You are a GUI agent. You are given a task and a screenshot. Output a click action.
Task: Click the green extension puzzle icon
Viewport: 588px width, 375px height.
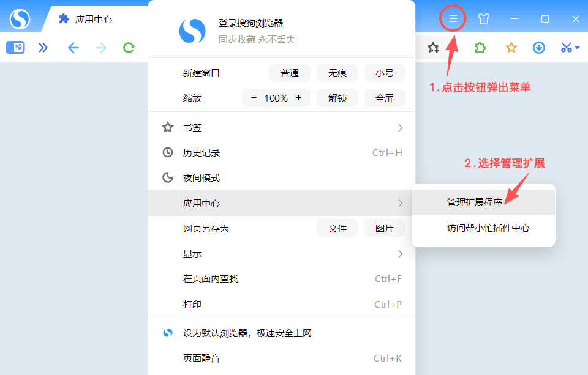click(480, 48)
